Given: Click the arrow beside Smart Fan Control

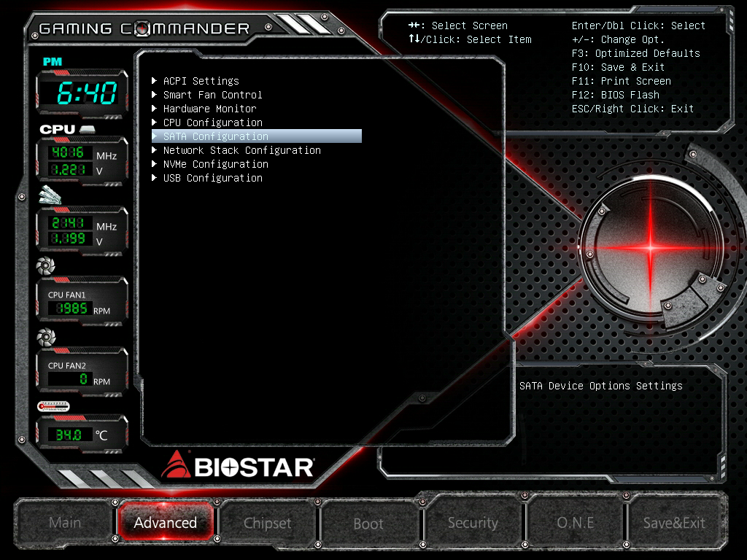Looking at the screenshot, I should tap(155, 94).
